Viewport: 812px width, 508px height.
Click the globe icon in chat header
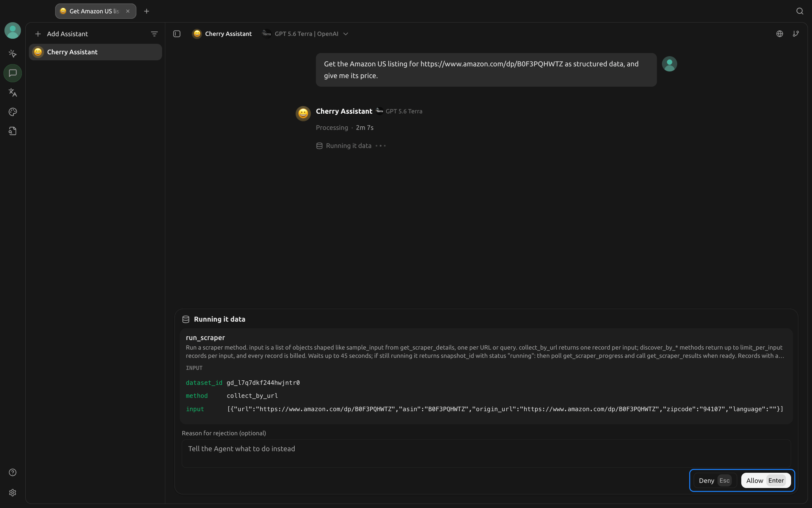(x=779, y=34)
